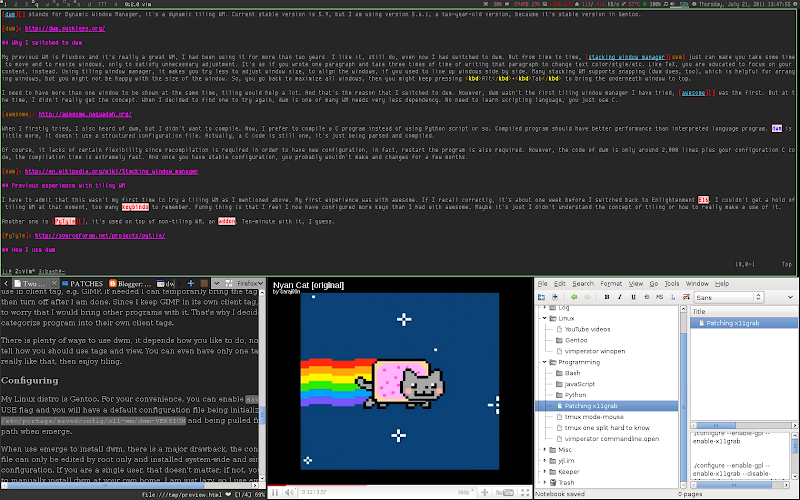Enter fullscreen on the video player
Viewport: 800px width, 500px height.
click(525, 492)
